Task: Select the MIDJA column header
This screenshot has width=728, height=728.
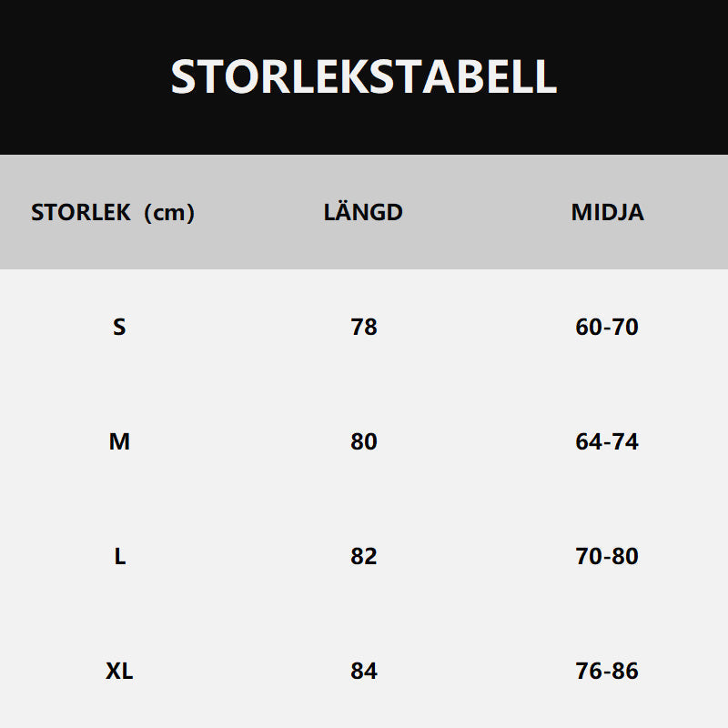Action: click(607, 213)
